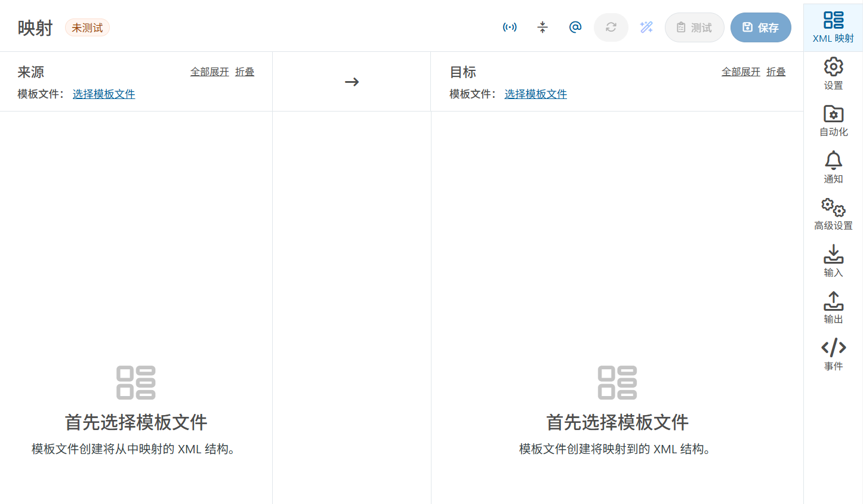
Task: Click the @ symbol toolbar icon
Action: pos(575,27)
